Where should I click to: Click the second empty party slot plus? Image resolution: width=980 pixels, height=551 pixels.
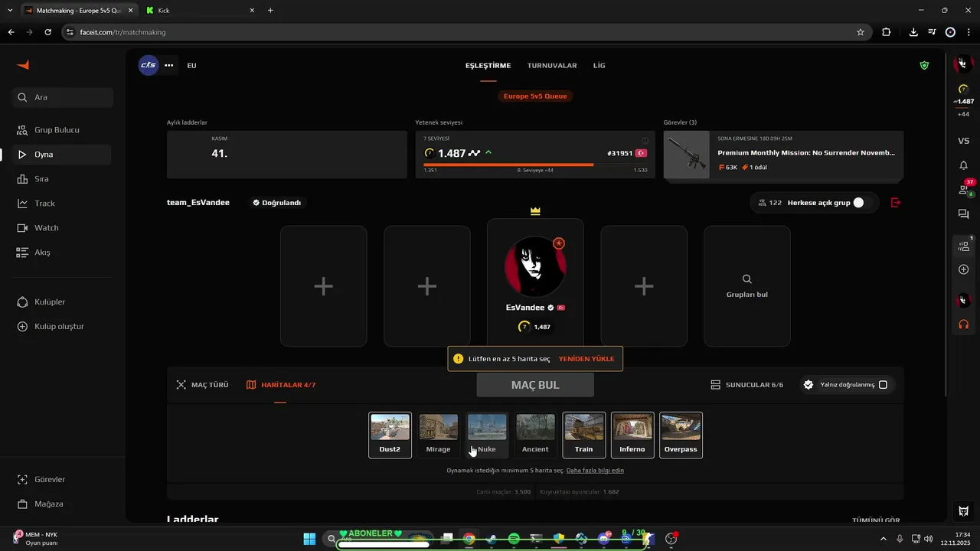(427, 286)
